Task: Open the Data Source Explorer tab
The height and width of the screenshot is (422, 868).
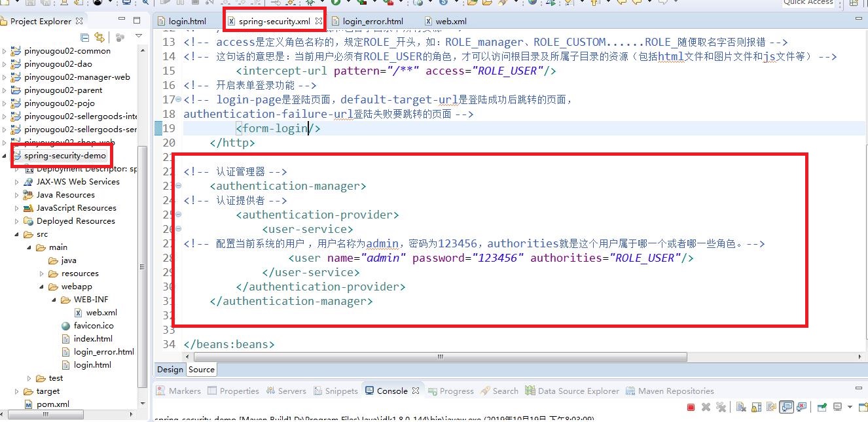Action: coord(572,391)
